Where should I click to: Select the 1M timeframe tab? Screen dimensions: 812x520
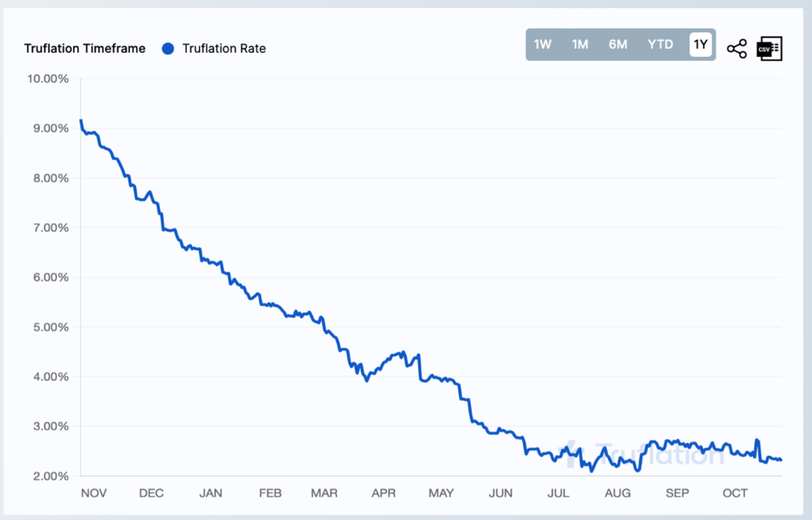point(580,45)
